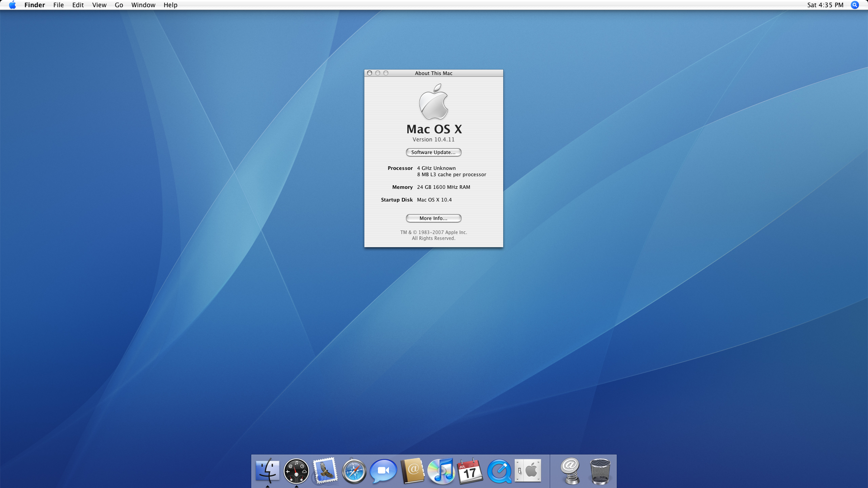Open the Window menu
Screen dimensions: 868x488
143,5
